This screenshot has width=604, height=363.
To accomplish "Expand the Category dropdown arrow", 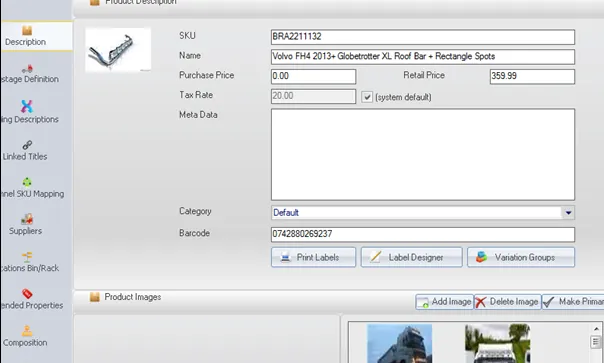I will (x=569, y=213).
